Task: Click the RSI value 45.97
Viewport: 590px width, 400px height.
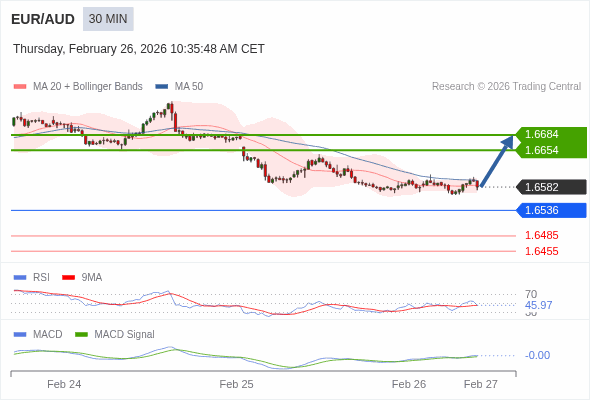Action: 539,305
